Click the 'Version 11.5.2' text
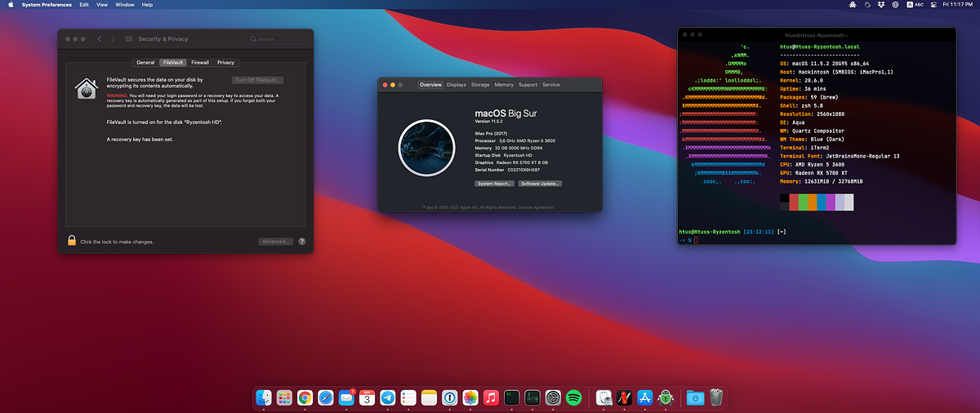The image size is (980, 413). point(491,121)
